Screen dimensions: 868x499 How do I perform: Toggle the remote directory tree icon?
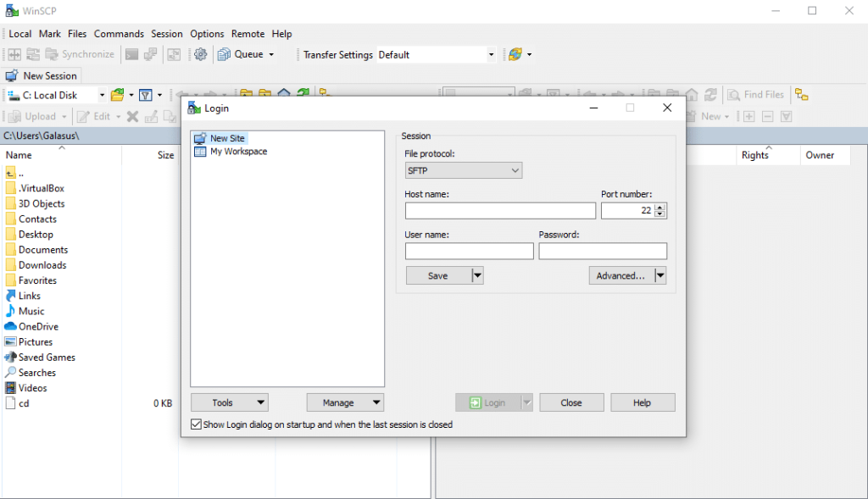tap(801, 95)
